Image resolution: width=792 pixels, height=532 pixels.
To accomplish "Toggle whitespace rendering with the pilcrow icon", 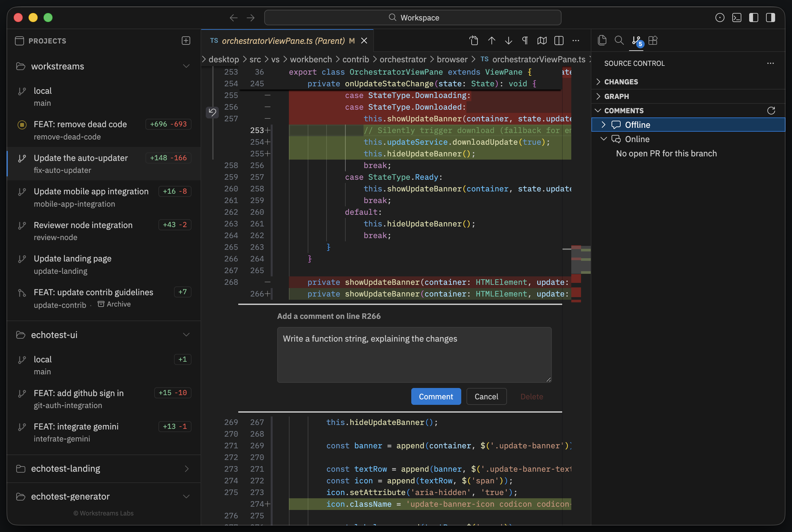I will [525, 40].
